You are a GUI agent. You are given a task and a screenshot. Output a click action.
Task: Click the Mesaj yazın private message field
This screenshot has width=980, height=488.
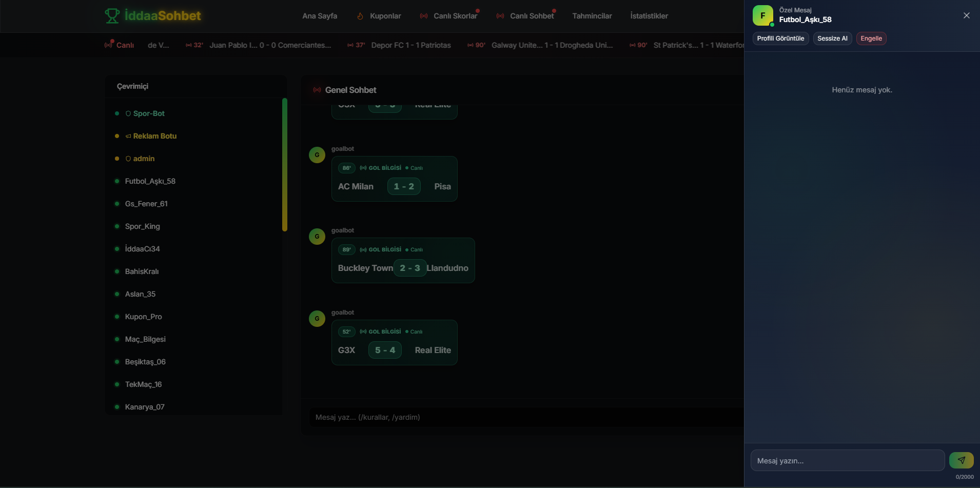click(x=847, y=460)
